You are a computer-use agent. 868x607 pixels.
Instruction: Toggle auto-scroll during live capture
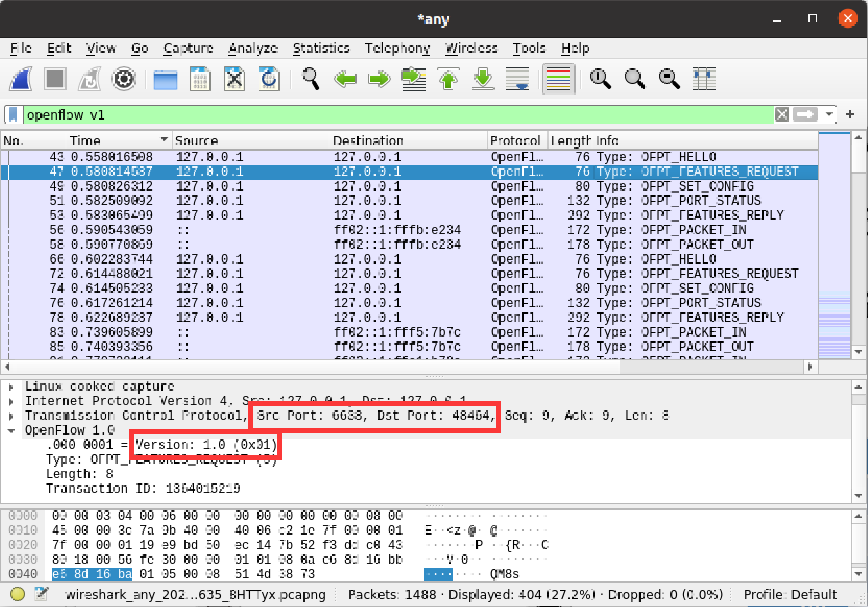click(517, 79)
